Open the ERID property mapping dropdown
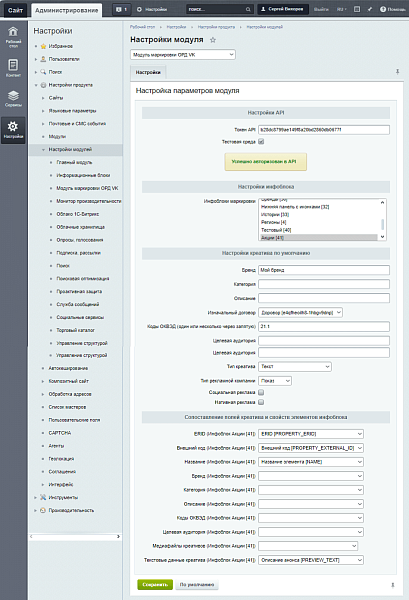 tap(311, 434)
